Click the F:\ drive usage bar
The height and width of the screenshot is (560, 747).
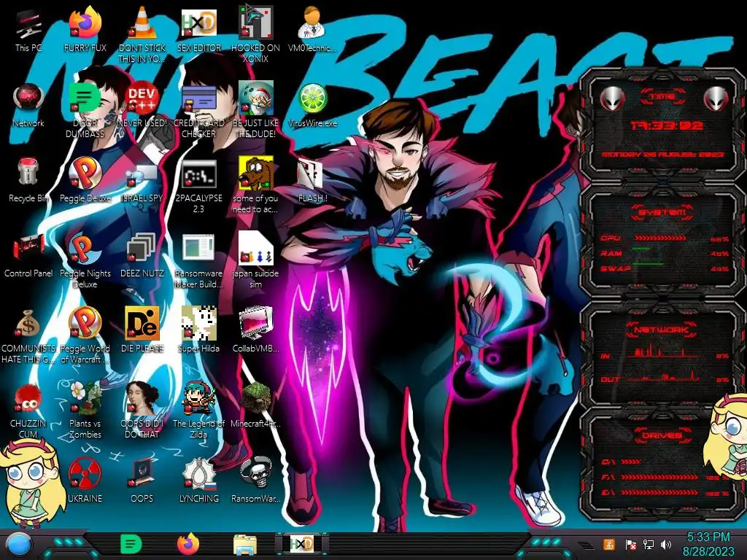tap(659, 477)
